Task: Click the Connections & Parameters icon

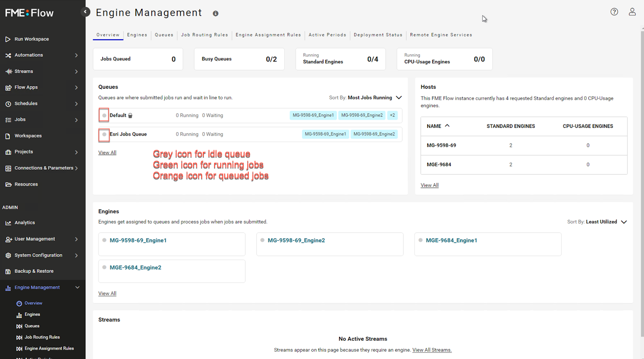Action: [x=8, y=168]
